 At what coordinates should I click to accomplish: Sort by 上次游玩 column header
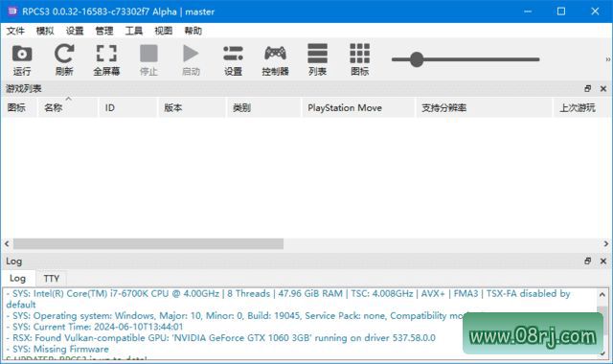point(582,108)
